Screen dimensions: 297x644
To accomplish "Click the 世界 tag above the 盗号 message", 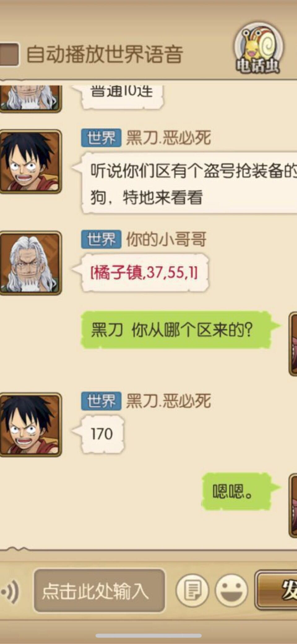I will tap(101, 138).
